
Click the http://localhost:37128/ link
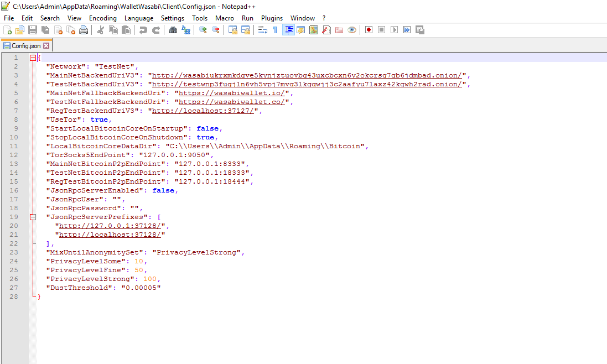click(x=110, y=235)
